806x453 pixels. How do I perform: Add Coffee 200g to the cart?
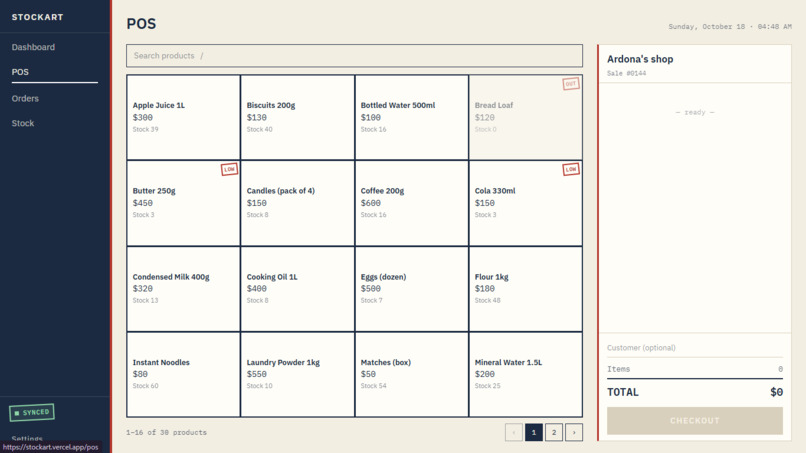[411, 203]
